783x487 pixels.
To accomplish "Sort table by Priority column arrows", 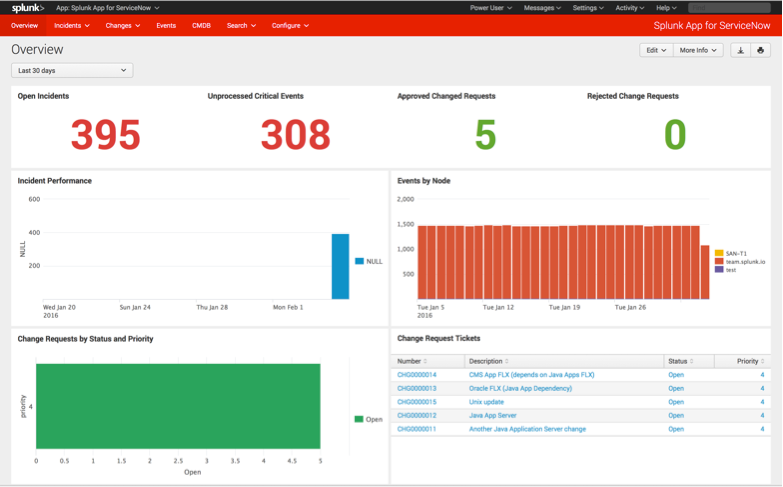I will [x=763, y=361].
